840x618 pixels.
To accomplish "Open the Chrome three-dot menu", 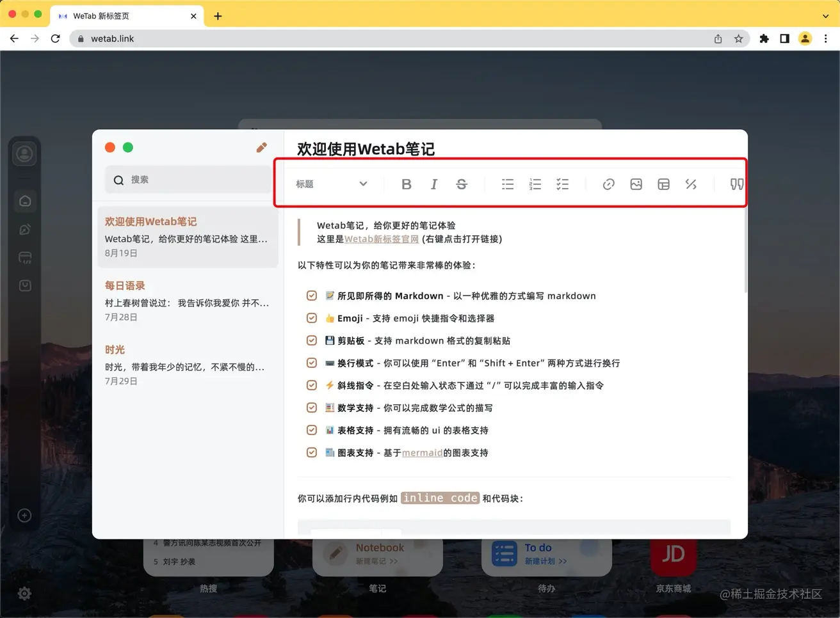I will pos(826,39).
